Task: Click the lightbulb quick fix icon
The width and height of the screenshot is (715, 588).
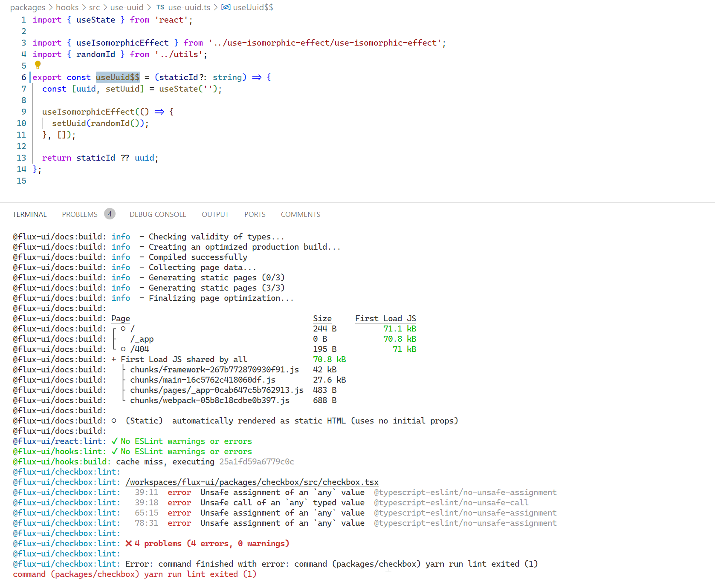Action: click(x=38, y=65)
